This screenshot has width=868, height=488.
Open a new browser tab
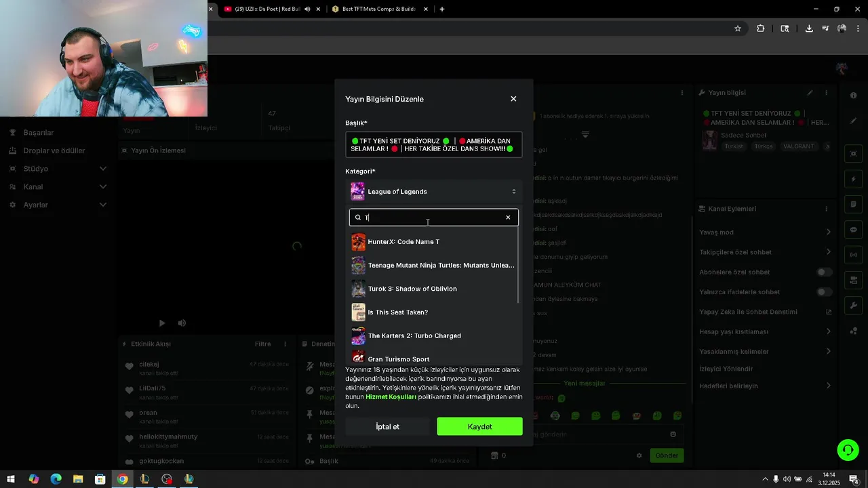pos(442,9)
